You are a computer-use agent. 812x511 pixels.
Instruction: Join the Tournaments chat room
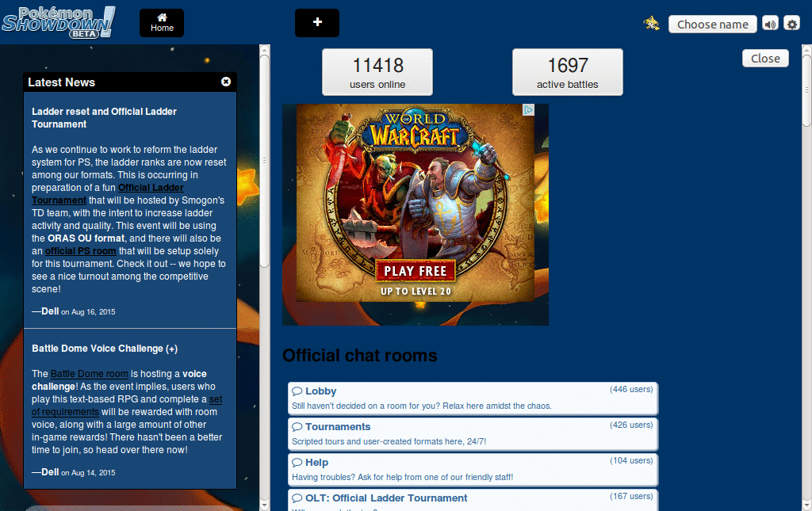[473, 434]
